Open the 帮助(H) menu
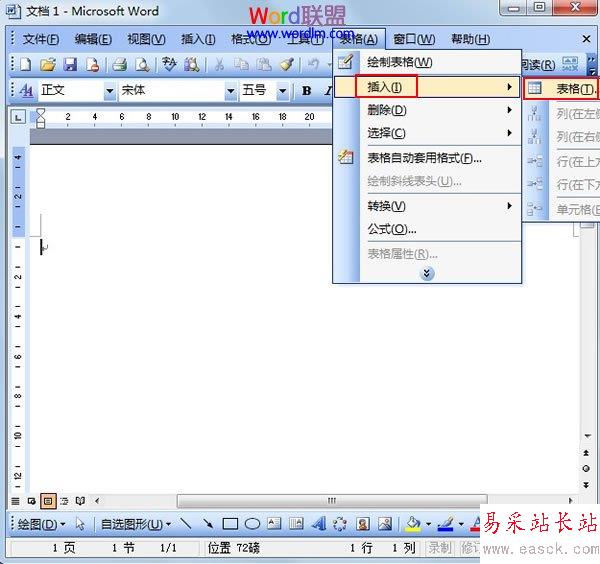Screen dimensions: 600x564 [470, 39]
